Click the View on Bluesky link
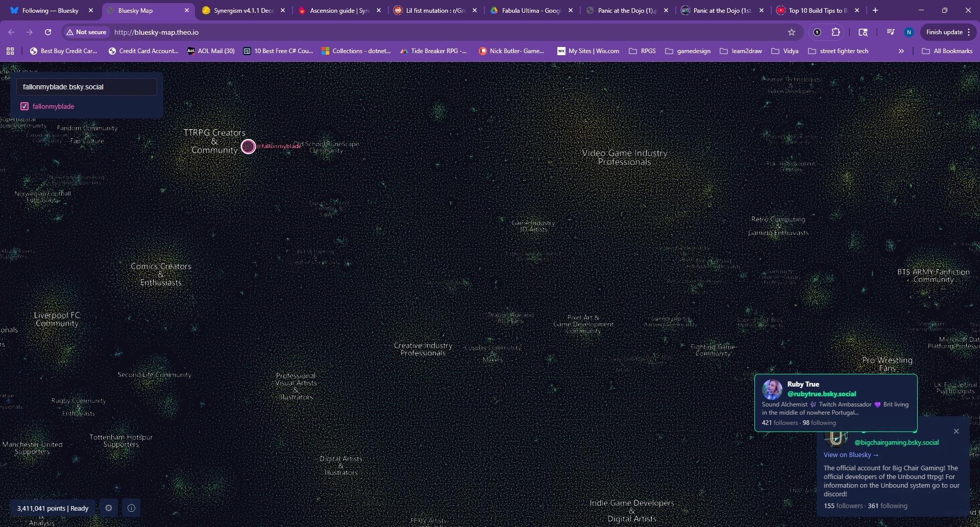 point(851,454)
